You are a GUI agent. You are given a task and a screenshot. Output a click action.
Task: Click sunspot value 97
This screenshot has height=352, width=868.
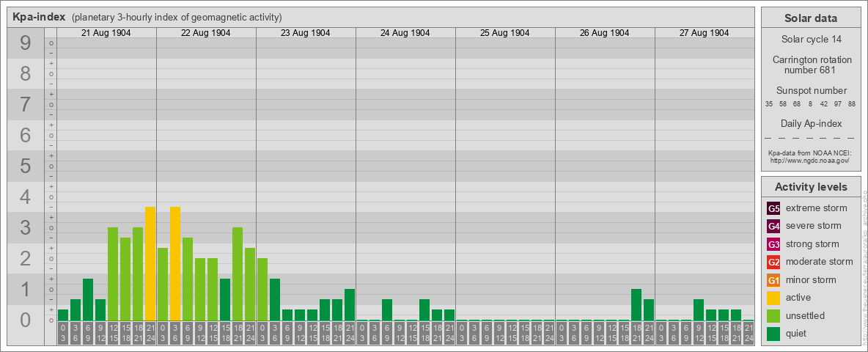pos(838,104)
